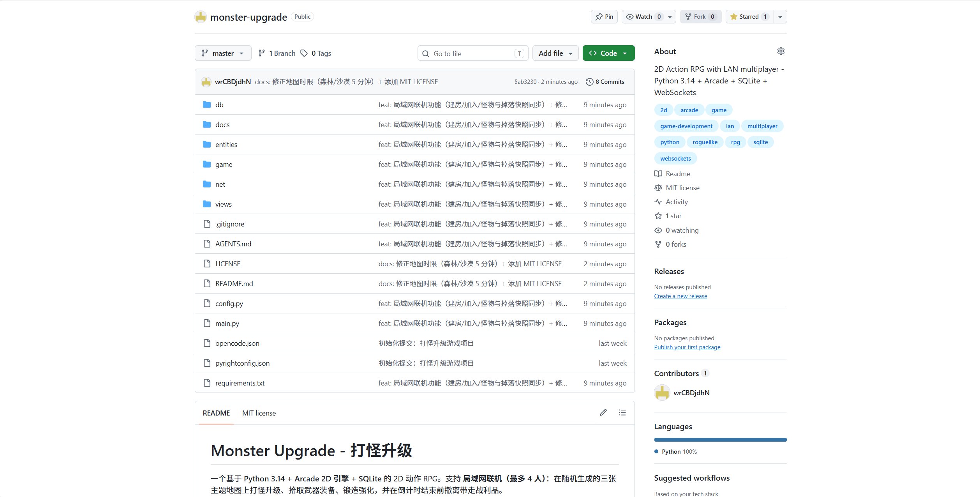
Task: Open the pyrightconfig.json file
Action: [x=242, y=363]
